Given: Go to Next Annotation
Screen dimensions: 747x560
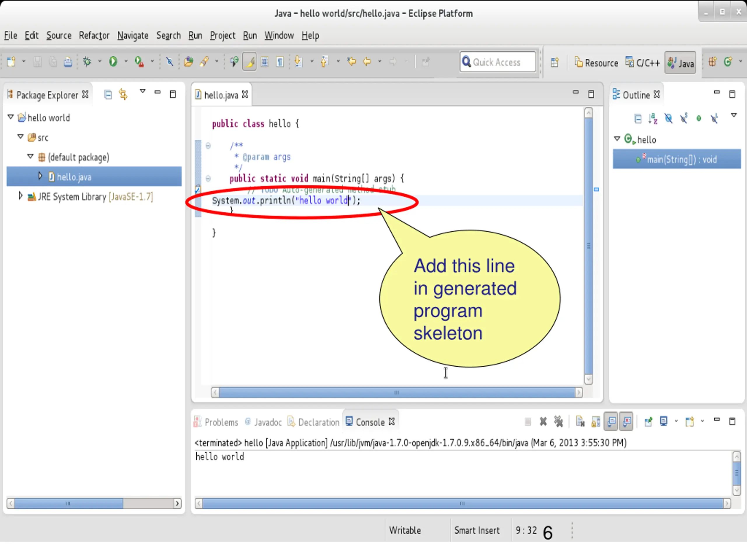Looking at the screenshot, I should (298, 62).
